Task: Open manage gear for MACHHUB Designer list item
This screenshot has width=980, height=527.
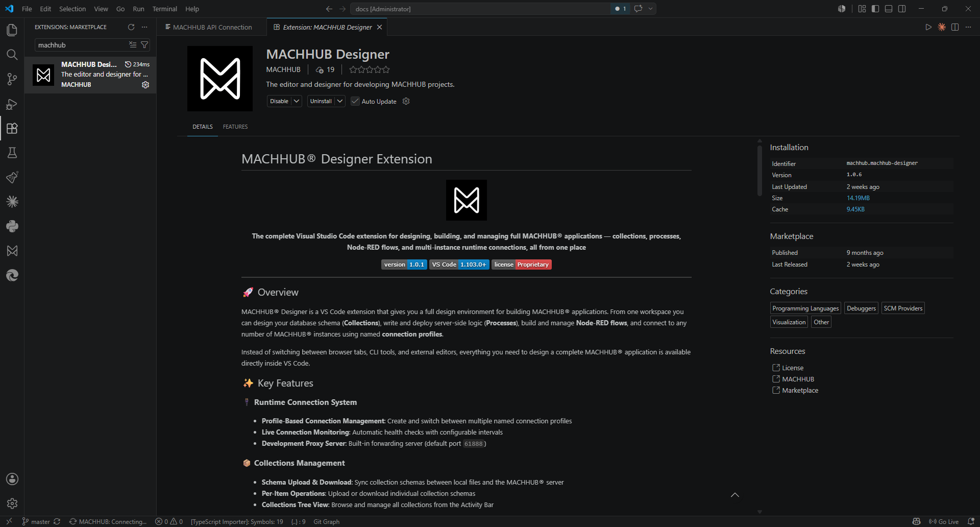Action: 145,85
